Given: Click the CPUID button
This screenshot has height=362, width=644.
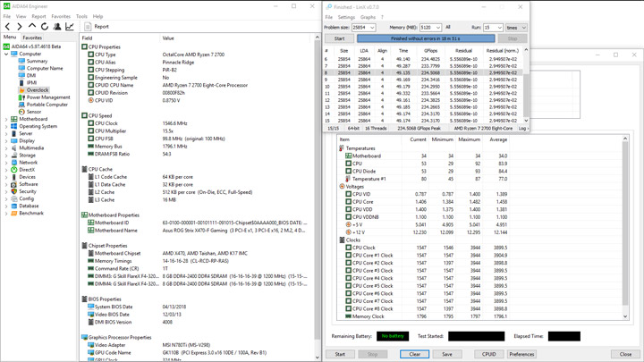Looking at the screenshot, I should (x=488, y=354).
